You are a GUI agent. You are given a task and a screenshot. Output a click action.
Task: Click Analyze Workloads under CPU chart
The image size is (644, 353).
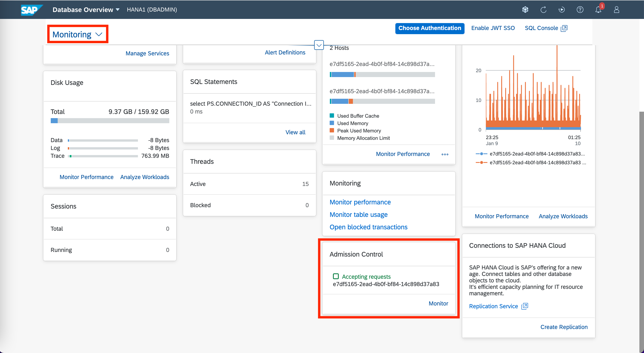(x=563, y=216)
